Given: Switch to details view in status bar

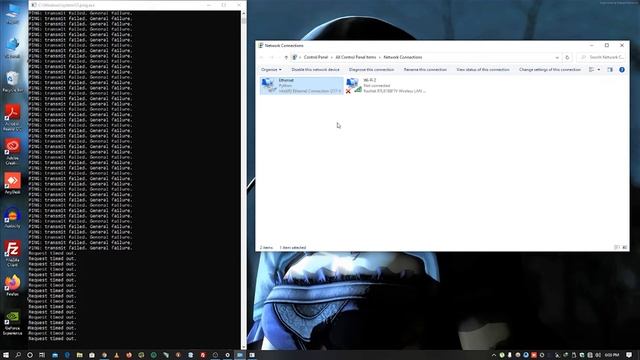Looking at the screenshot, I should [x=617, y=247].
